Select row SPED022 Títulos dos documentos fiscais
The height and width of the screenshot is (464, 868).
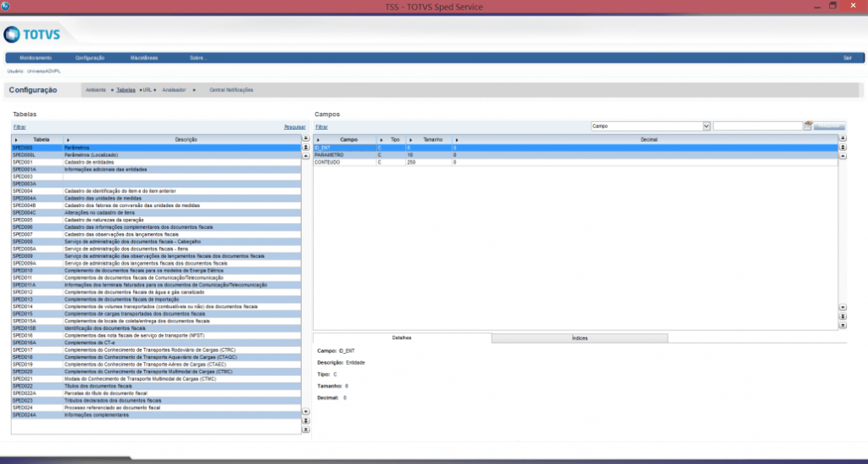pyautogui.click(x=156, y=386)
